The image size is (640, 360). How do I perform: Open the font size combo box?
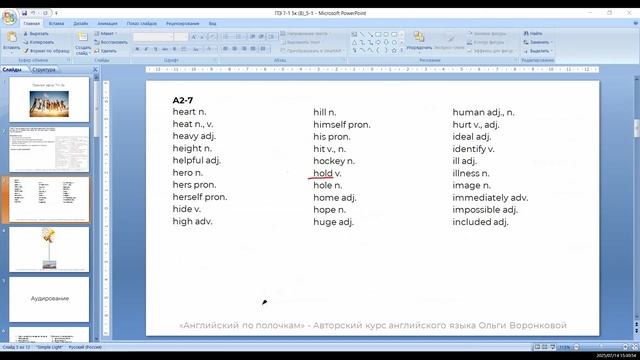[180, 37]
